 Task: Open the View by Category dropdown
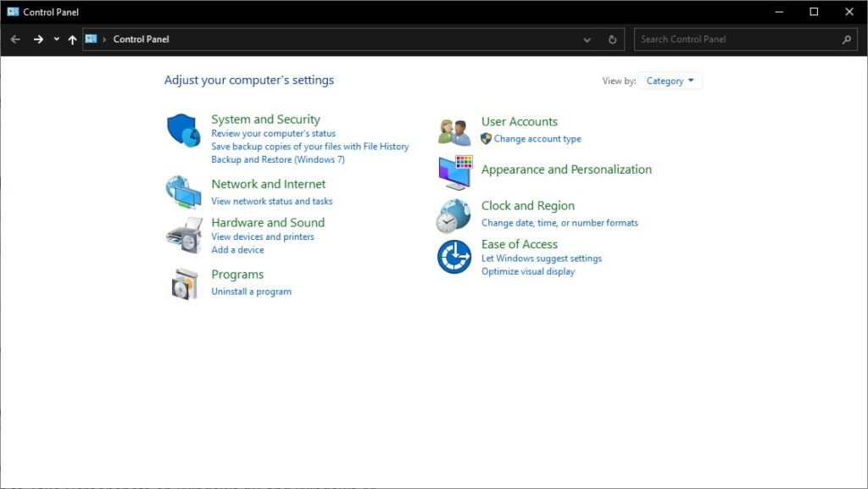670,80
